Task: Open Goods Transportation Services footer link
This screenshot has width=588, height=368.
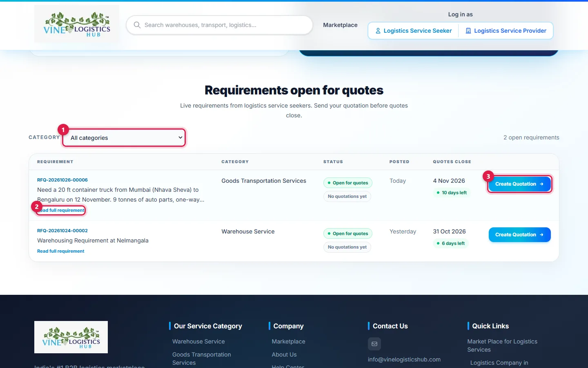Action: point(202,359)
